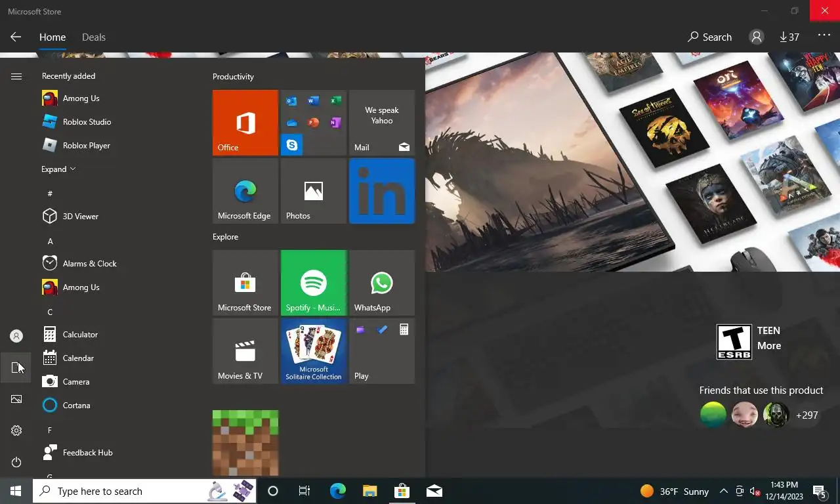Switch to the Deals tab in Microsoft Store
Screen dimensions: 840x504
coord(94,37)
